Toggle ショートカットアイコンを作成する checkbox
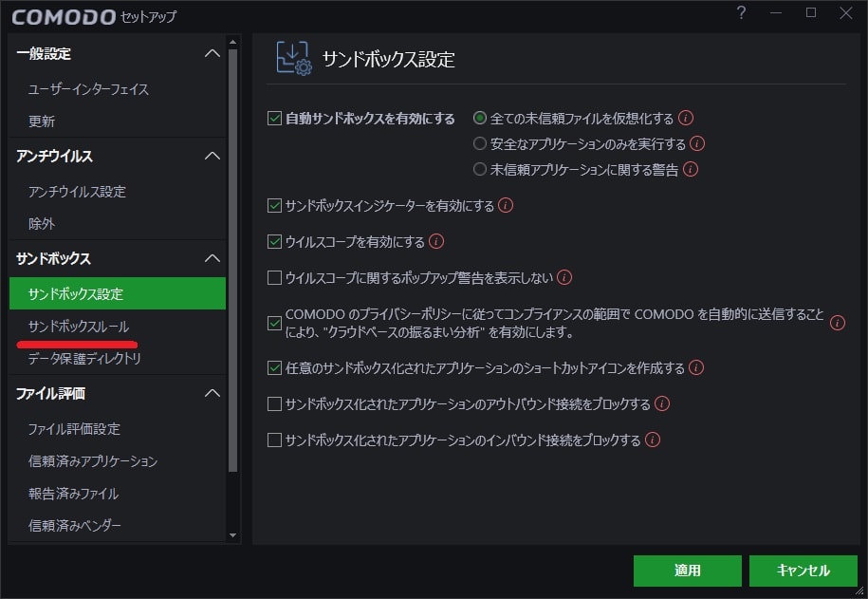 coord(274,367)
